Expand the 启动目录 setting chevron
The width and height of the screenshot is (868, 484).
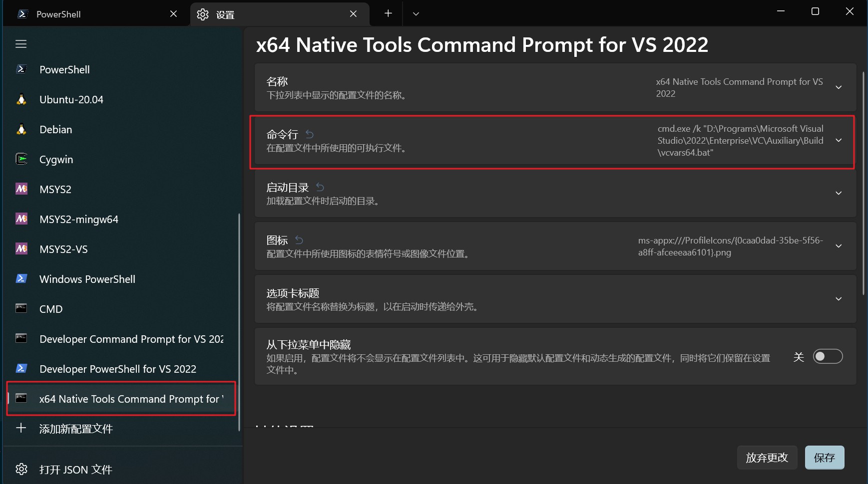coord(839,193)
